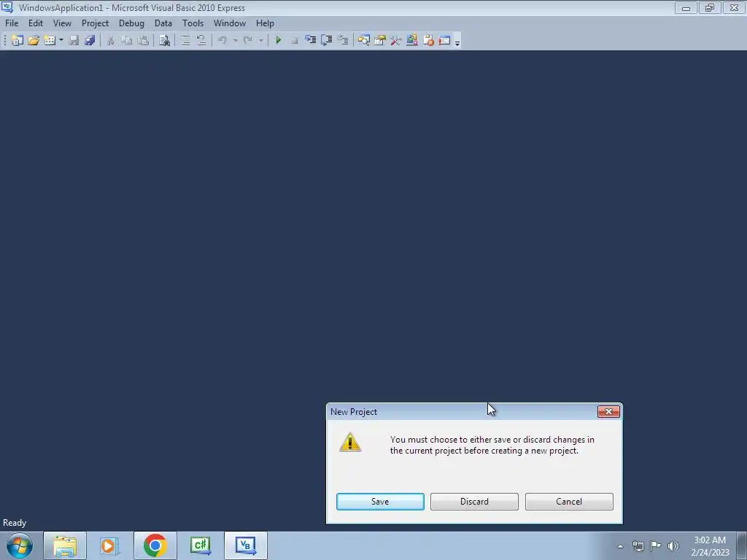Click the network tray icon
The width and height of the screenshot is (747, 560).
click(638, 546)
